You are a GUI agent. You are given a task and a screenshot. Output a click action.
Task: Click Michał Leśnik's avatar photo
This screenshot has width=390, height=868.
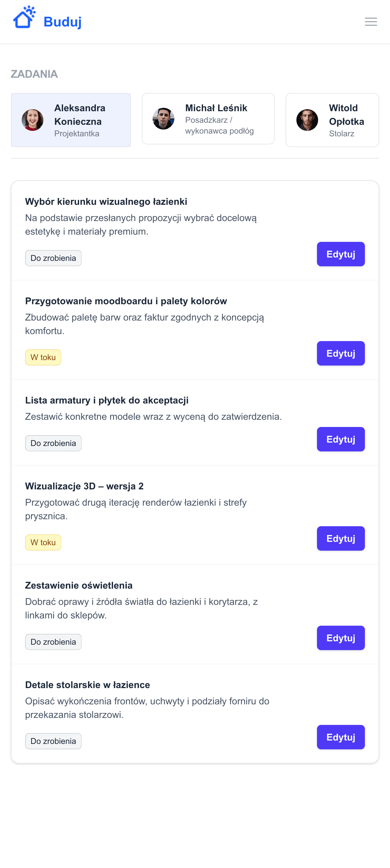click(x=163, y=119)
